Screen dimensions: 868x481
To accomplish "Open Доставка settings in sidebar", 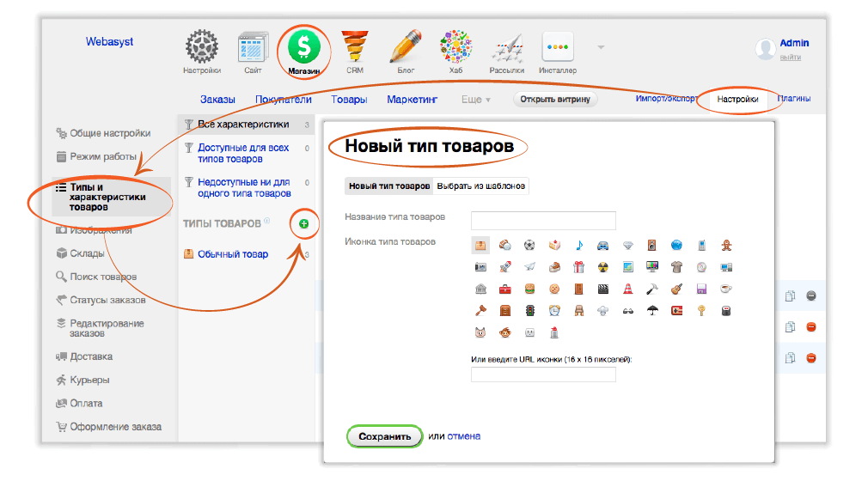I will 91,356.
